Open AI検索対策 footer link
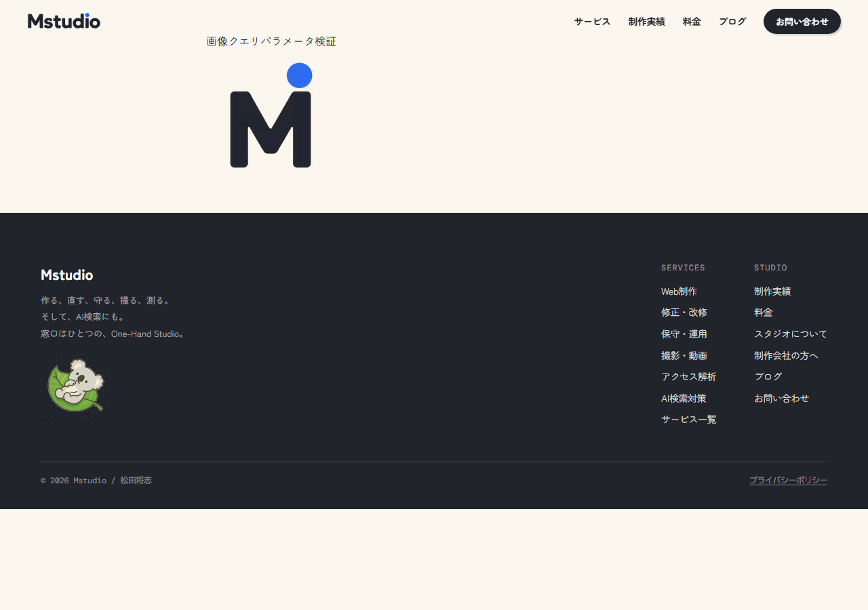The width and height of the screenshot is (868, 610). tap(684, 399)
